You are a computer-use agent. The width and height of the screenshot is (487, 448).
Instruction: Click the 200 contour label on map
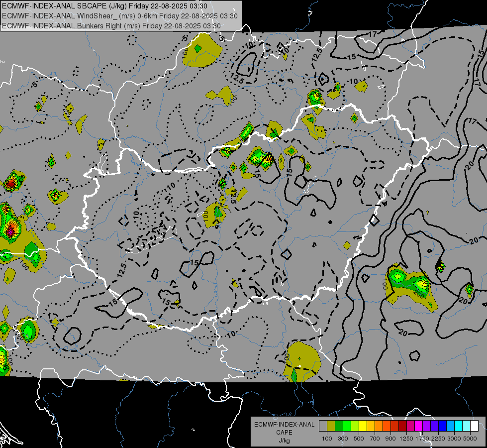(418, 294)
